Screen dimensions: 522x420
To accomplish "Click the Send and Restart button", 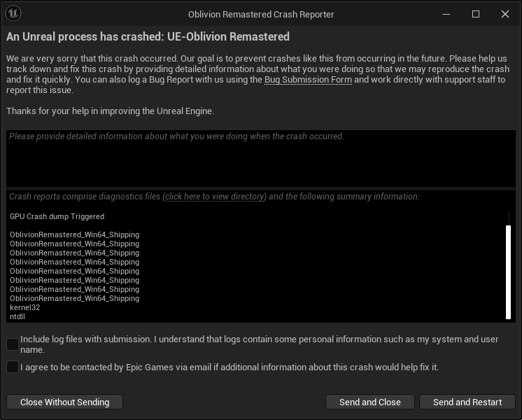I will coord(467,402).
